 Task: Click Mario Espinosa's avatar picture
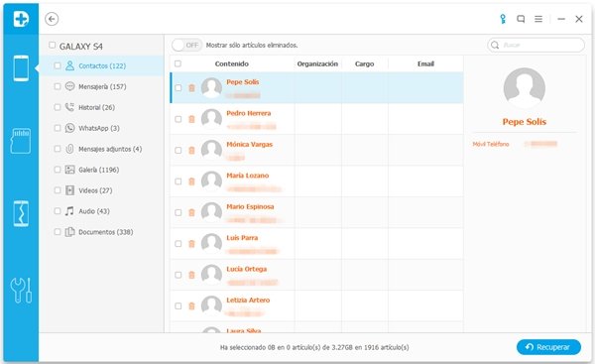click(211, 212)
